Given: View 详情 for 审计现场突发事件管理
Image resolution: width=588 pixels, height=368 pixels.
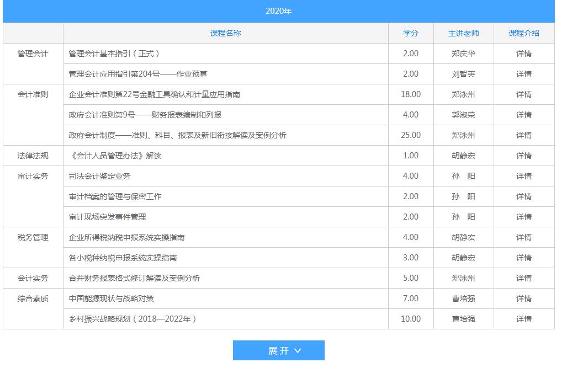Looking at the screenshot, I should click(x=523, y=217).
